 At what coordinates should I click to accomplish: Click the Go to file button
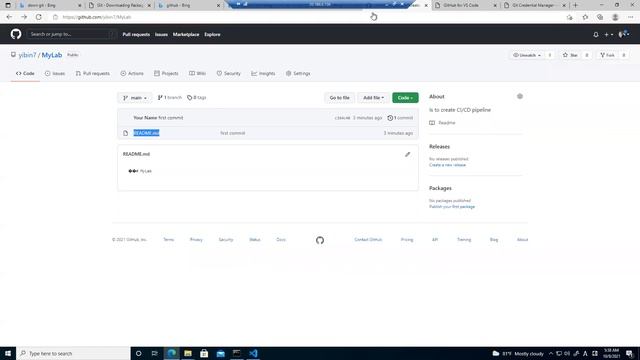[339, 98]
